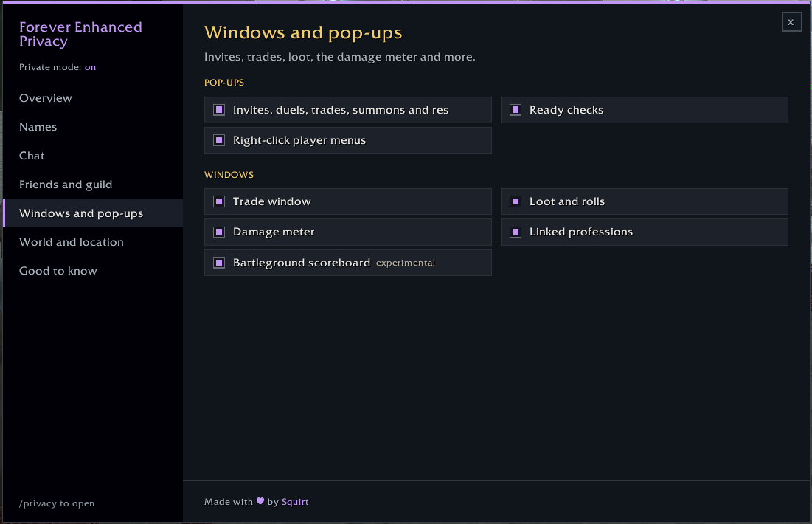812x524 pixels.
Task: Open the Overview section
Action: 93,98
